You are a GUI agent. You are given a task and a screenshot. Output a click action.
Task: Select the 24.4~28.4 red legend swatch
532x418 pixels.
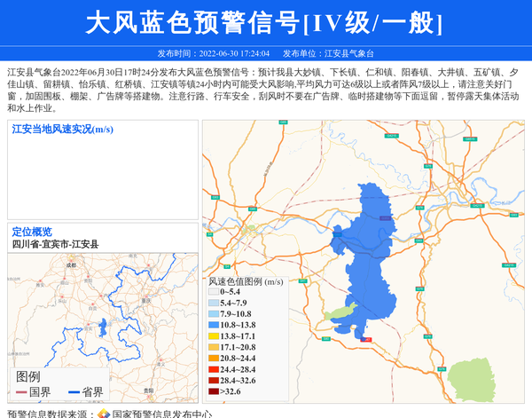pyautogui.click(x=214, y=369)
